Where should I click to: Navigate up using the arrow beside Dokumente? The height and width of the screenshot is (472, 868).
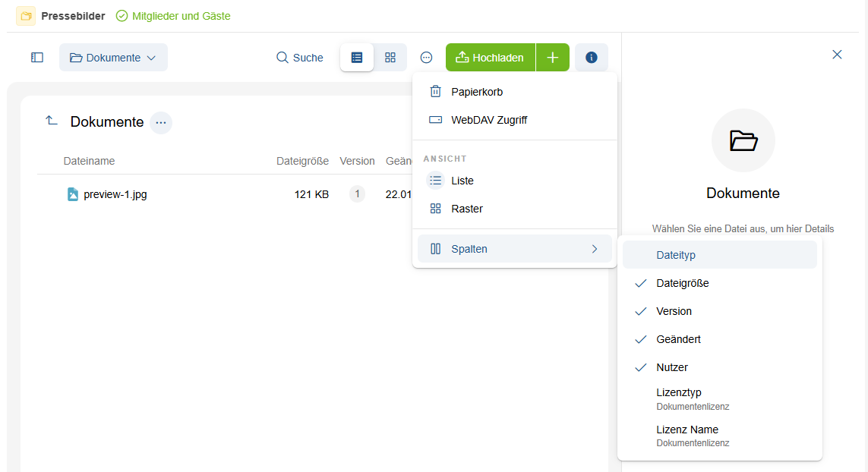click(52, 121)
